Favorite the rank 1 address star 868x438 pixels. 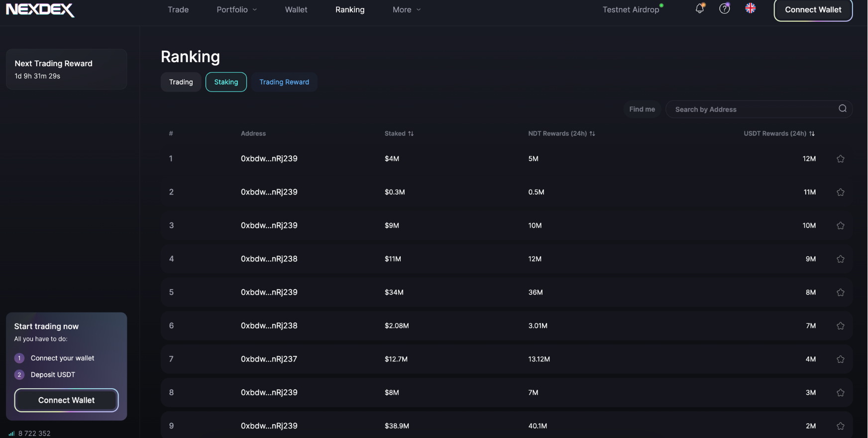pyautogui.click(x=840, y=159)
